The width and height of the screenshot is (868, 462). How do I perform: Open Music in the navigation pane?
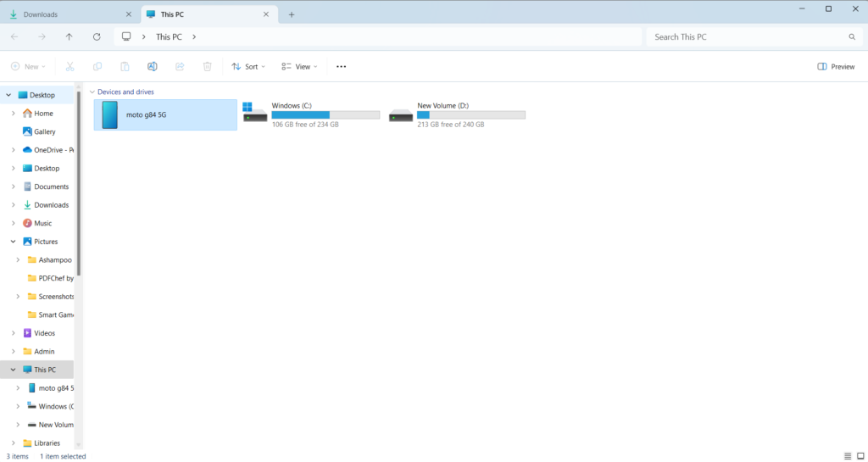coord(42,223)
